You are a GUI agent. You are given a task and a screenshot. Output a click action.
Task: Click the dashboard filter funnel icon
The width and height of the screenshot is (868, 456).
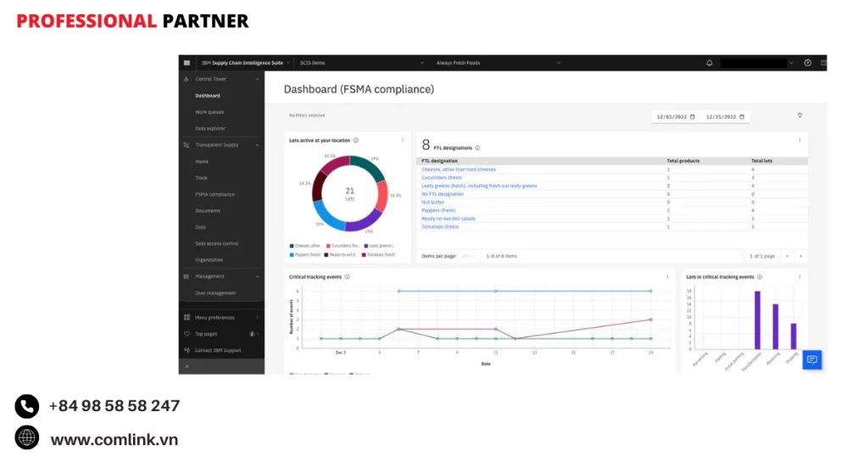(800, 115)
